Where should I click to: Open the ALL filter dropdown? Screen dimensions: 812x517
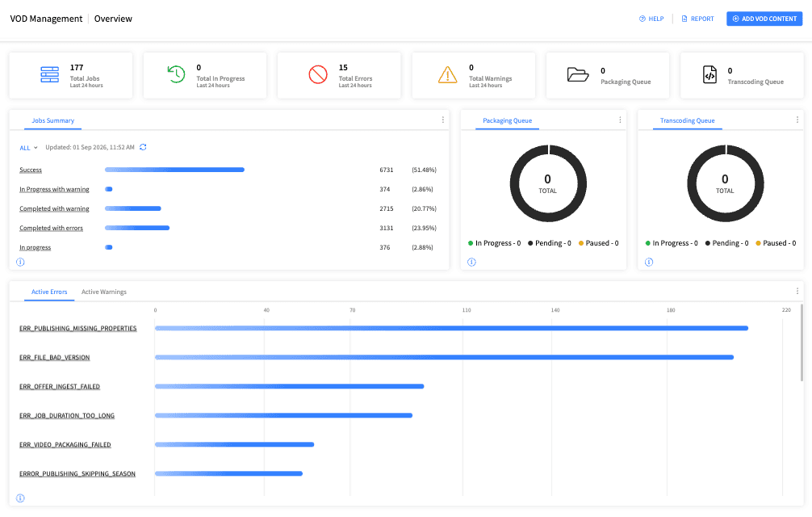[x=28, y=148]
